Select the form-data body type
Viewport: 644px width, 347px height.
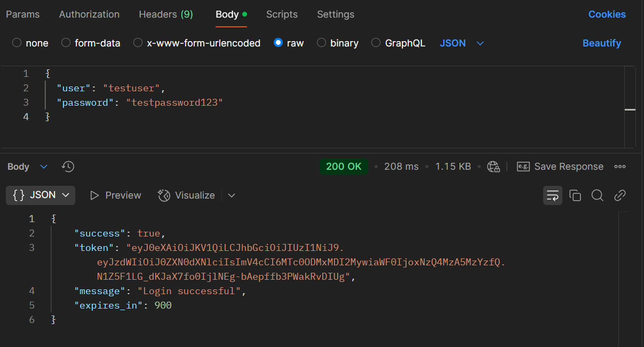pos(91,43)
